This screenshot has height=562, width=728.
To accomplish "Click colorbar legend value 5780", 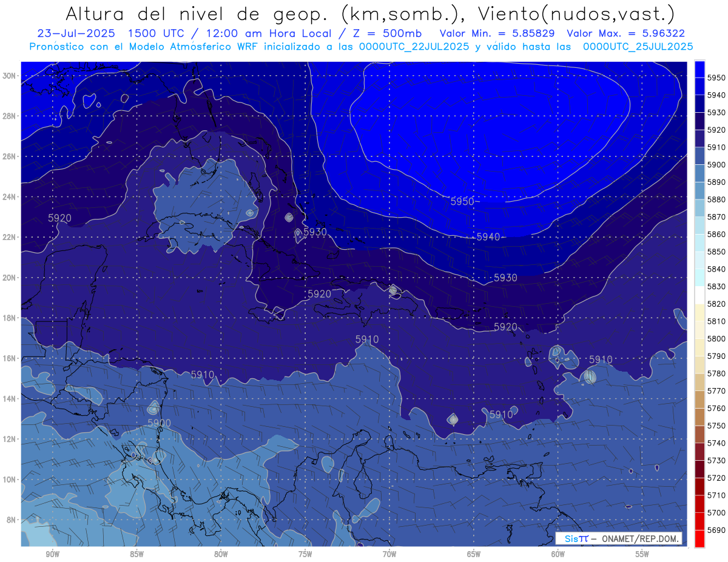I will [x=716, y=373].
